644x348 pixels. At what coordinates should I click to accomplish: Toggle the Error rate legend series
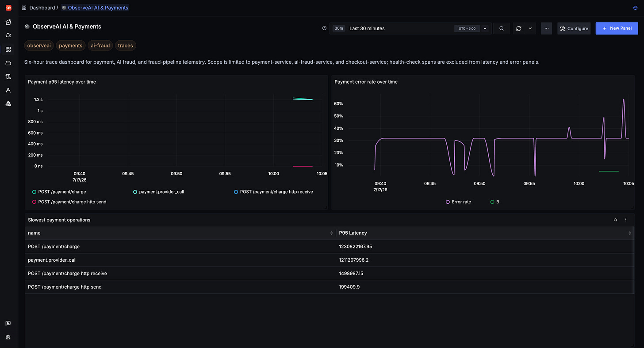click(x=458, y=202)
